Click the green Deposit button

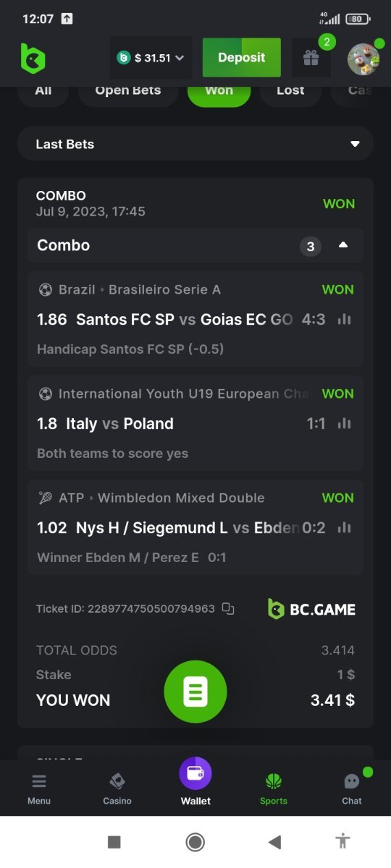pos(242,58)
